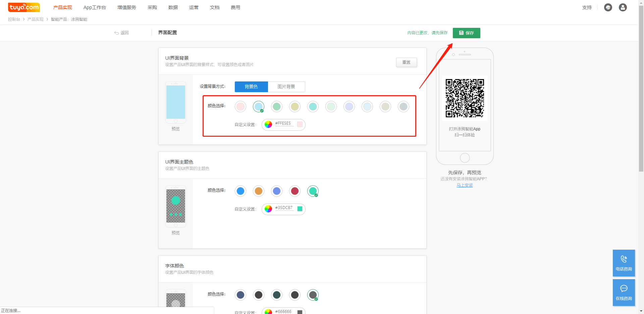
Task: Click the tuya.com logo
Action: (24, 7)
